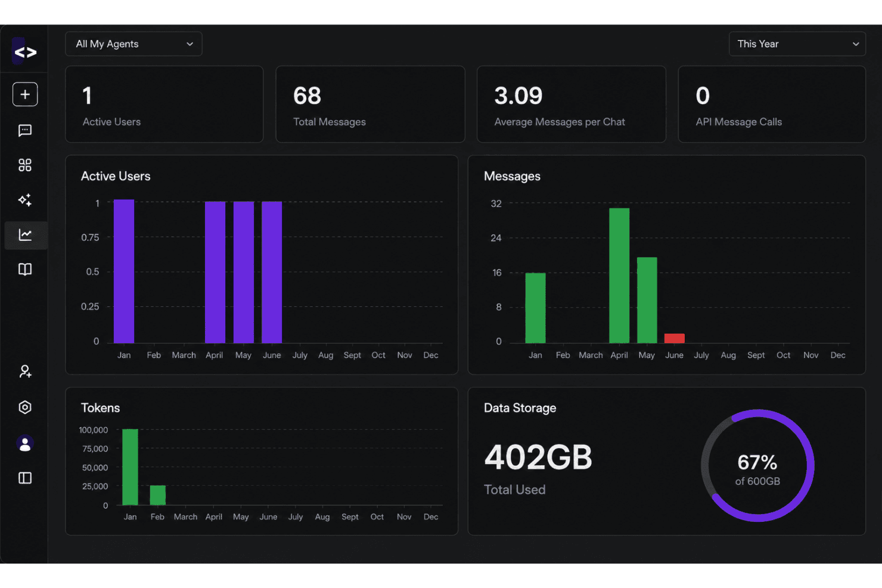Click the red June bar in Messages chart
This screenshot has height=588, width=882.
(x=675, y=338)
